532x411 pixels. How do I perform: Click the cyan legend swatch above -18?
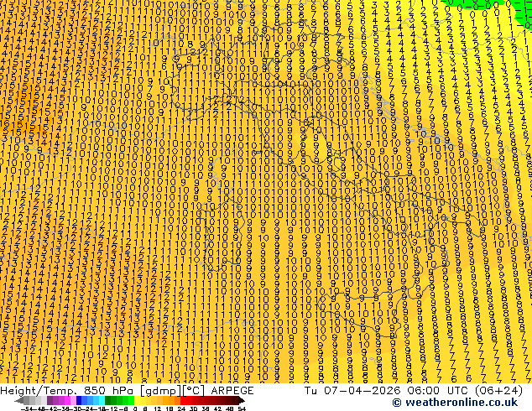[x=102, y=400]
